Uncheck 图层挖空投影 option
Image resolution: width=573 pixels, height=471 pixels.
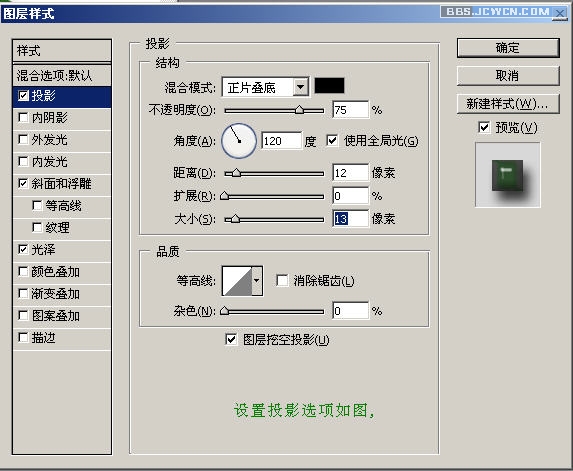(231, 339)
